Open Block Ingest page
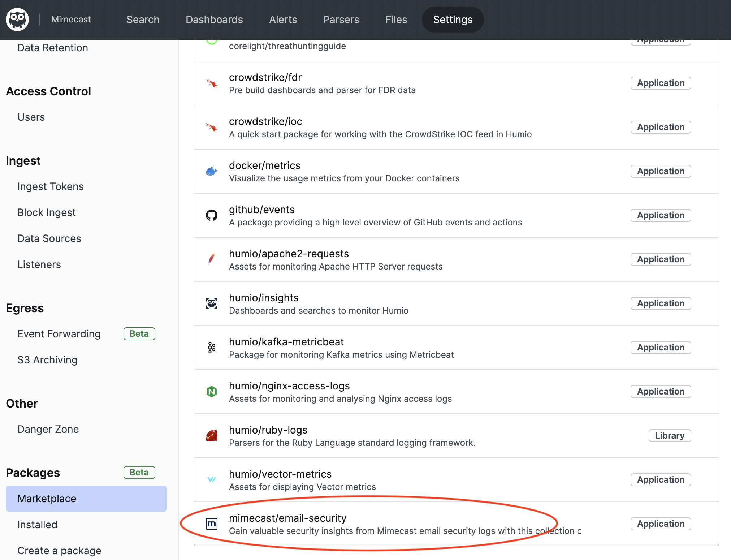 [47, 212]
